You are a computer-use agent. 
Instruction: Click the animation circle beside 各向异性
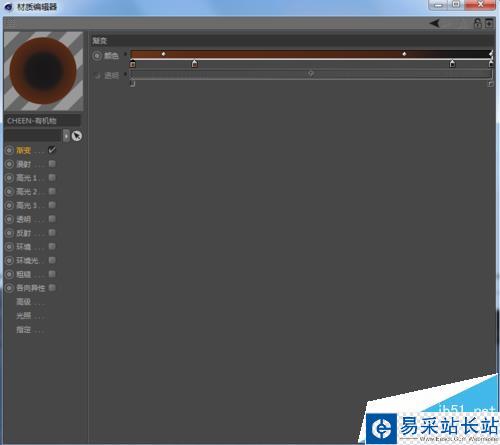coord(9,288)
